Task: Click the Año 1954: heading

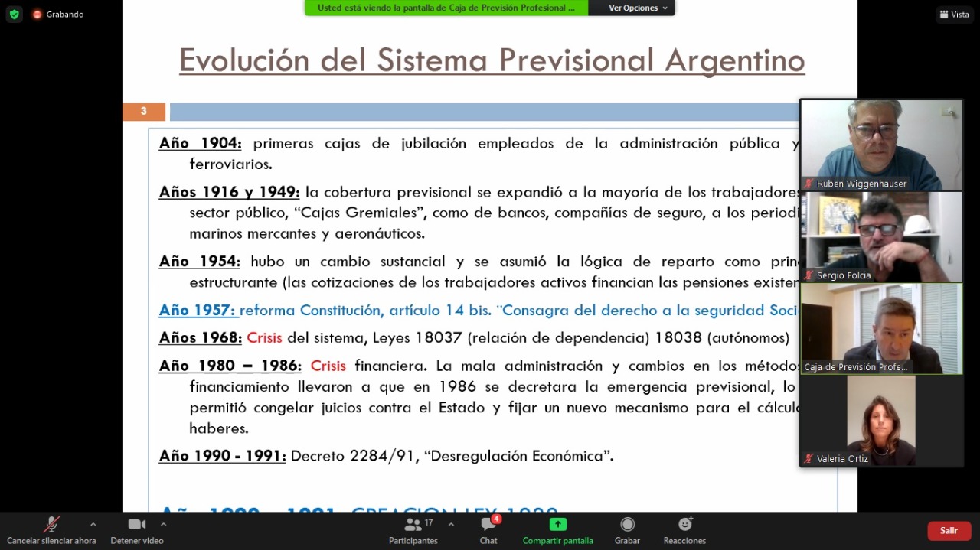Action: click(x=199, y=262)
